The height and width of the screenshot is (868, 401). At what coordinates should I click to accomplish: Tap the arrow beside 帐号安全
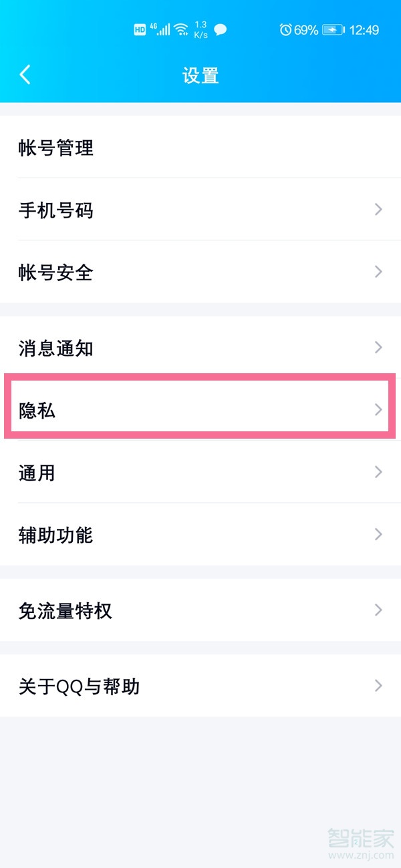378,272
